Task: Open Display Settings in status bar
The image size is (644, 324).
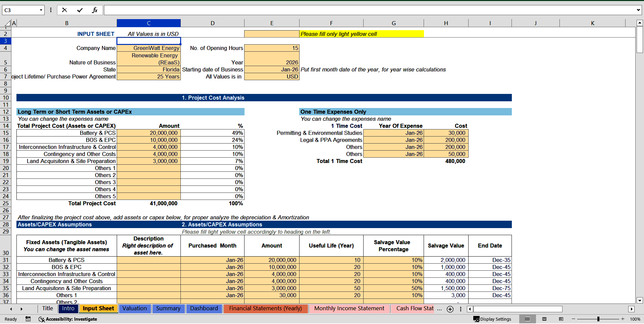Action: [492, 319]
